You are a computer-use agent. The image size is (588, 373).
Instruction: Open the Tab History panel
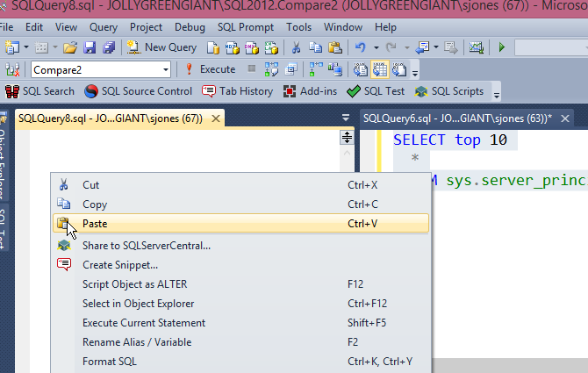tap(238, 90)
